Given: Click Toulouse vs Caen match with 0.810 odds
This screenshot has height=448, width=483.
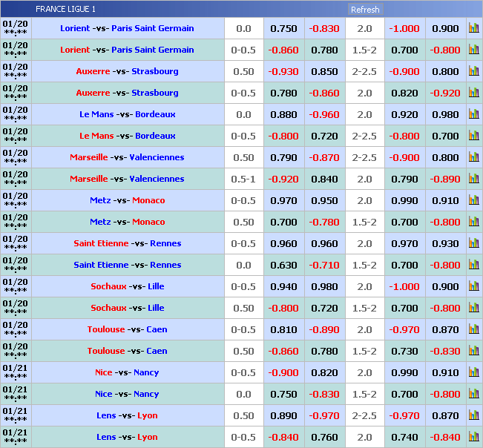Looking at the screenshot, I should tap(127, 330).
